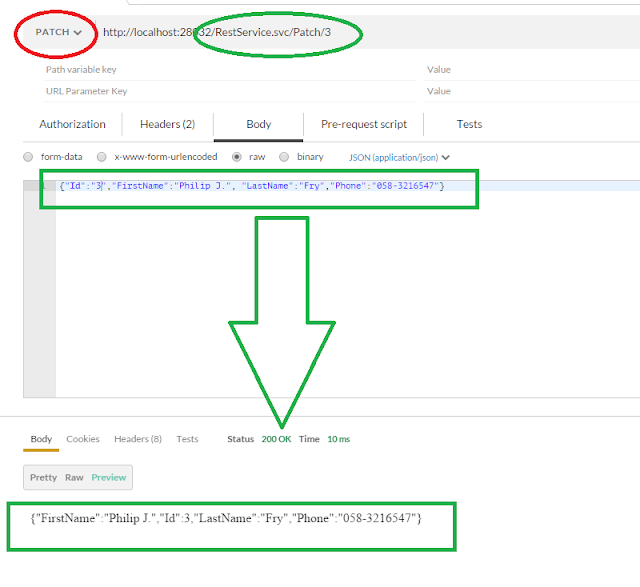Click the request URL field
The image size is (640, 587).
(x=367, y=32)
